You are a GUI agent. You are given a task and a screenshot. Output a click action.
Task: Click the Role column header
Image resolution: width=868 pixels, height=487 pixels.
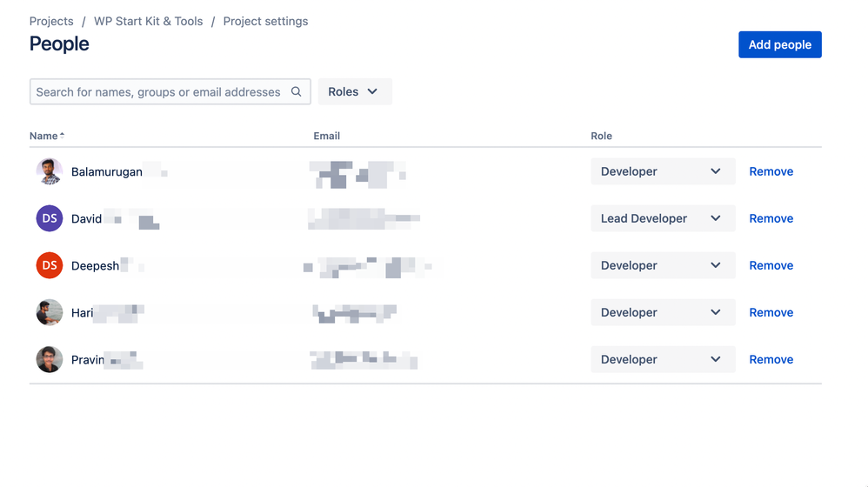point(601,137)
